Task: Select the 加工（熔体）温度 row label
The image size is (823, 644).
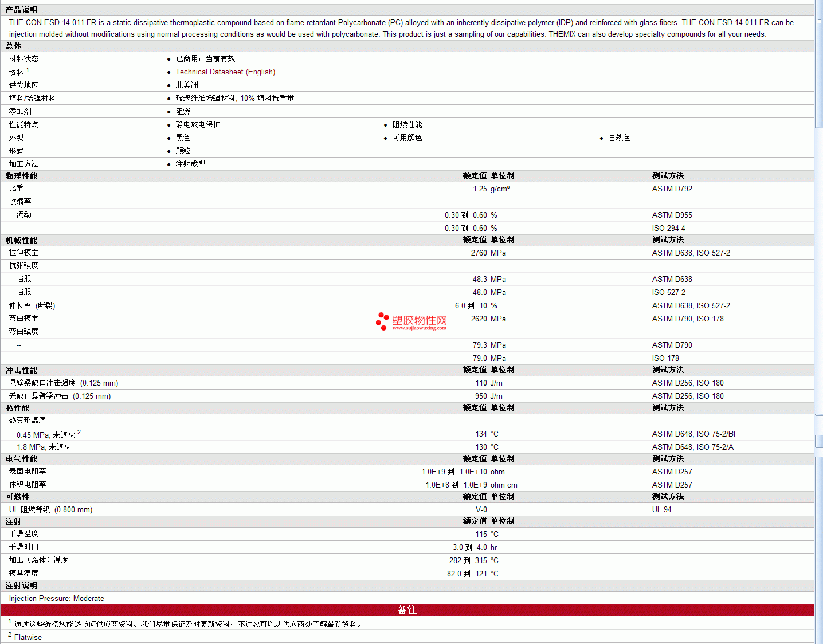Action: (x=38, y=560)
